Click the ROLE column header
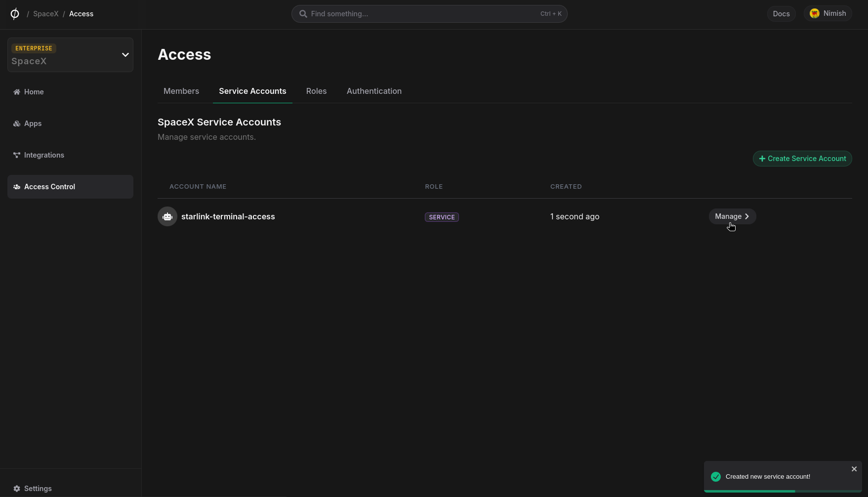 click(434, 186)
